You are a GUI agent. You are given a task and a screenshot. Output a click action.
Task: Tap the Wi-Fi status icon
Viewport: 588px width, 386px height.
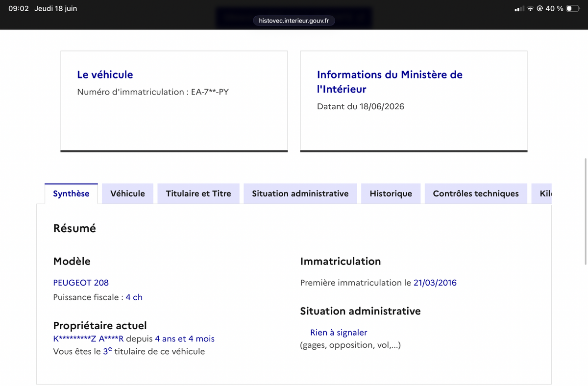pyautogui.click(x=530, y=9)
